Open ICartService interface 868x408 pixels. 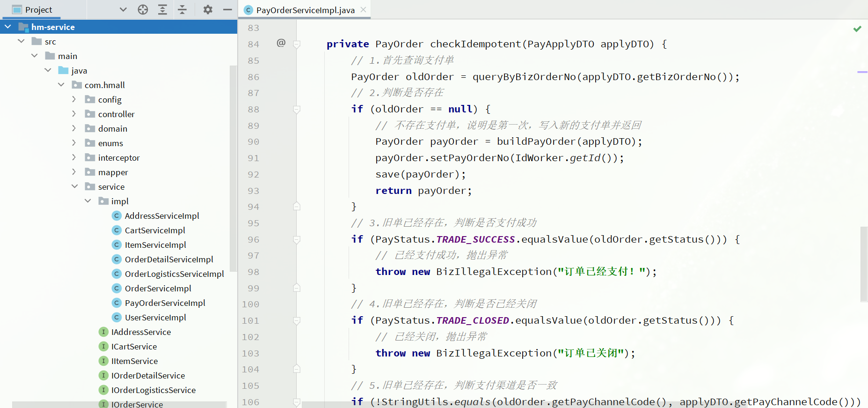[134, 347]
